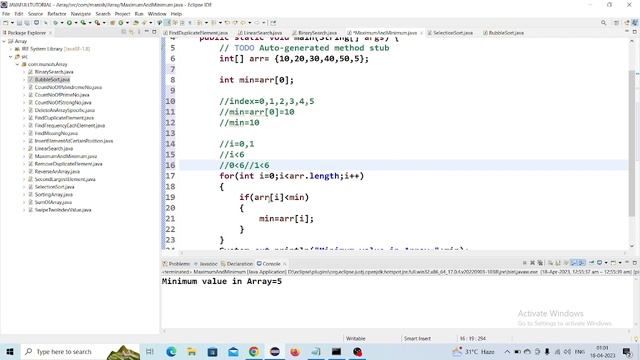
Task: Open the dropdown arrow beside the New icon
Action: coord(12,23)
